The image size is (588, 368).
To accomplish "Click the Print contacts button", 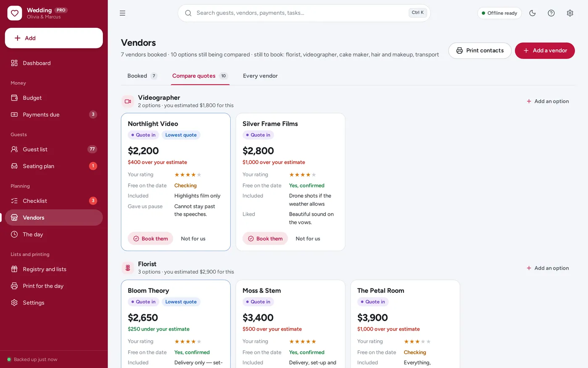I will (x=480, y=50).
